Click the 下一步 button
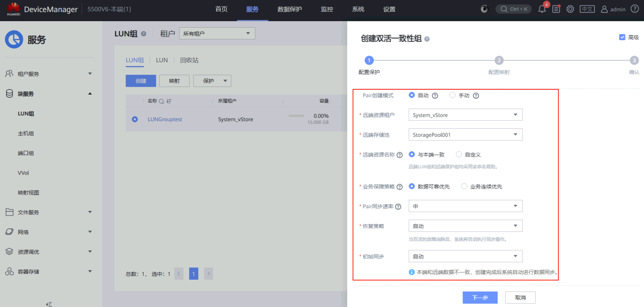Image resolution: width=644 pixels, height=307 pixels. click(x=480, y=297)
